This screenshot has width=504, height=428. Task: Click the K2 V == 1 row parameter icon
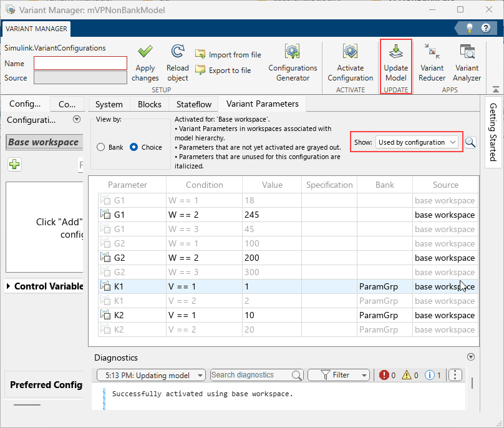click(105, 314)
